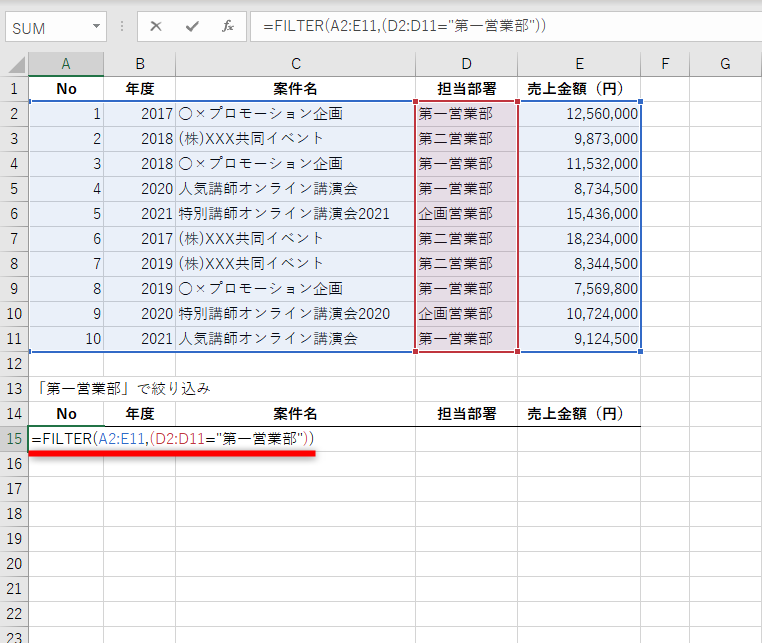Click the FILTER formula in cell A15
Image resolution: width=762 pixels, height=643 pixels.
(x=173, y=439)
